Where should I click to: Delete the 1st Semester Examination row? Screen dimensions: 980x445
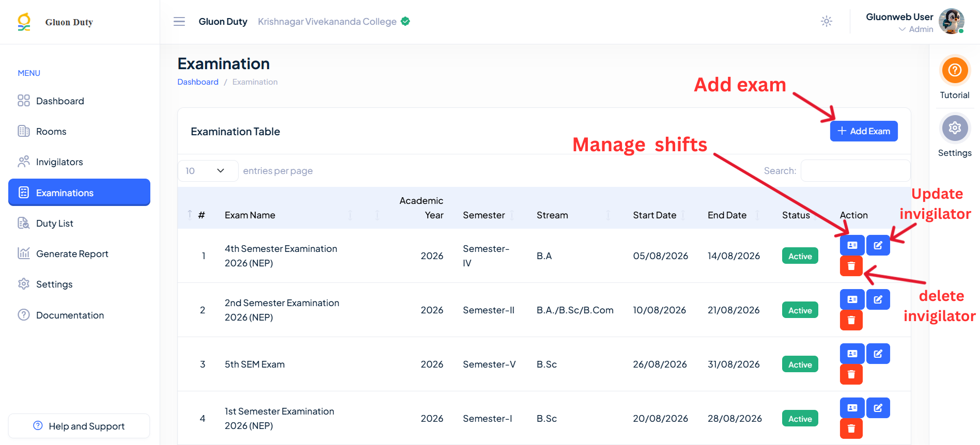[851, 429]
